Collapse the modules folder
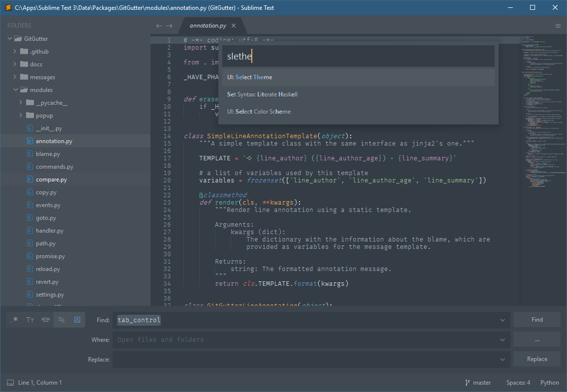 tap(16, 90)
